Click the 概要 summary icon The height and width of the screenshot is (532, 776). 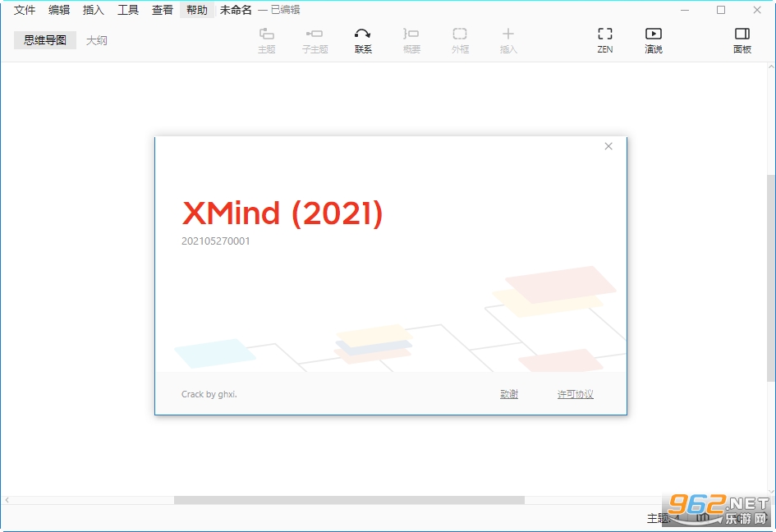pyautogui.click(x=411, y=40)
